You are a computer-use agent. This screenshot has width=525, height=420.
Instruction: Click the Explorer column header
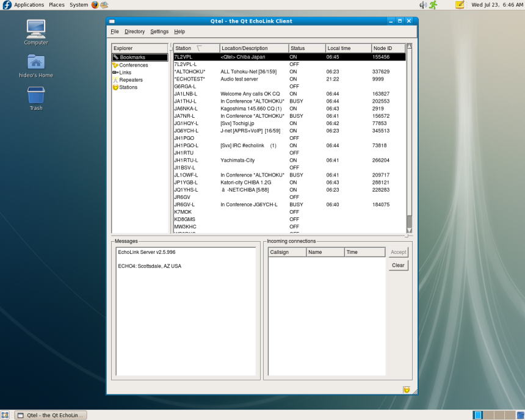tap(140, 48)
